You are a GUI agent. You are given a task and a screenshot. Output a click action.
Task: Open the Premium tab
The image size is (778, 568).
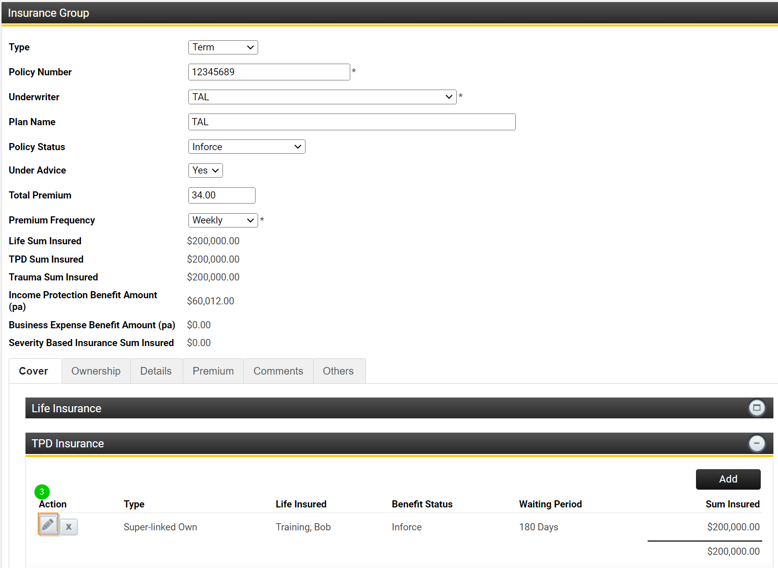[x=213, y=371]
